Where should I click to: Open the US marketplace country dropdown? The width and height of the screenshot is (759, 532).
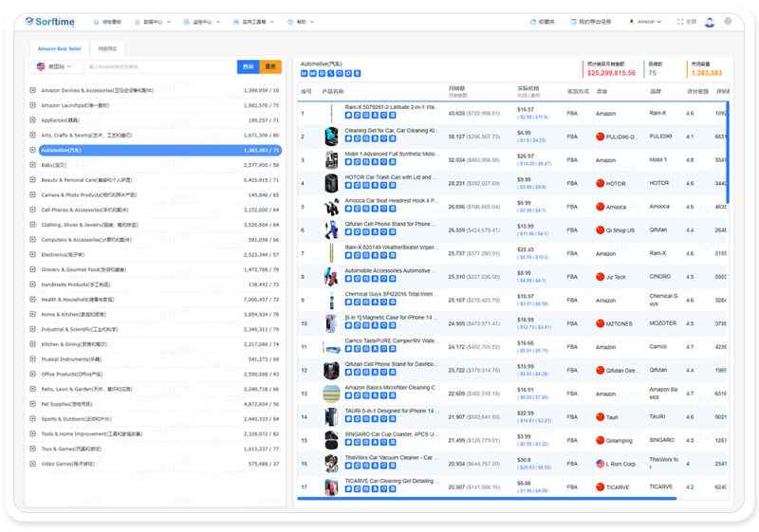(55, 67)
